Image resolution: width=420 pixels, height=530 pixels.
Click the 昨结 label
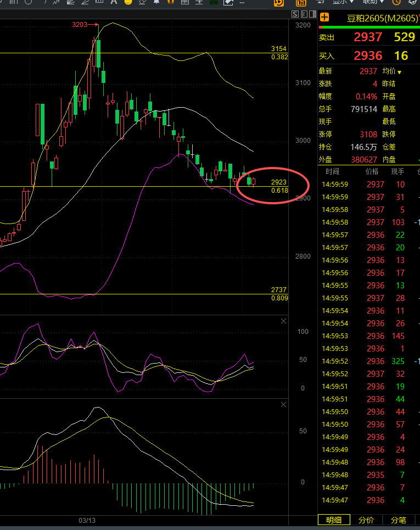(389, 84)
